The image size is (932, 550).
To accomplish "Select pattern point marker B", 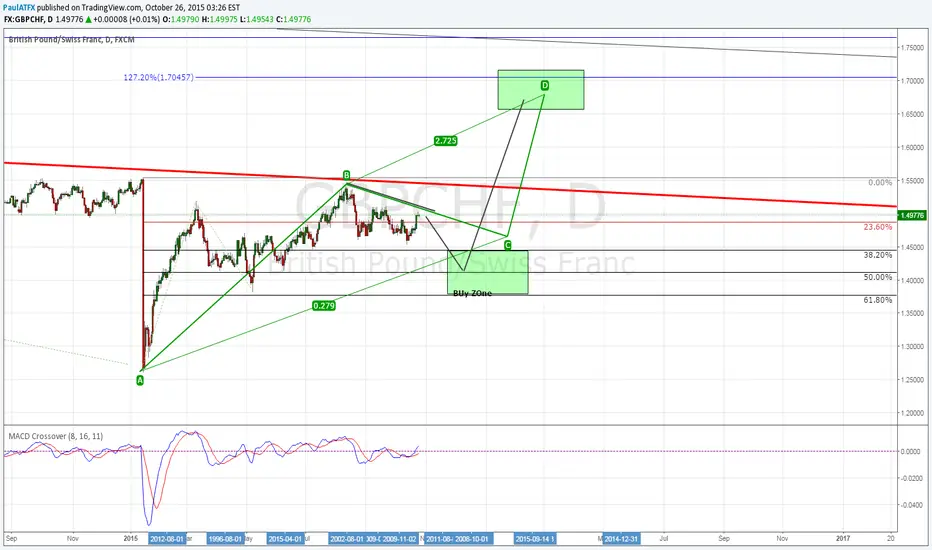I will 347,175.
